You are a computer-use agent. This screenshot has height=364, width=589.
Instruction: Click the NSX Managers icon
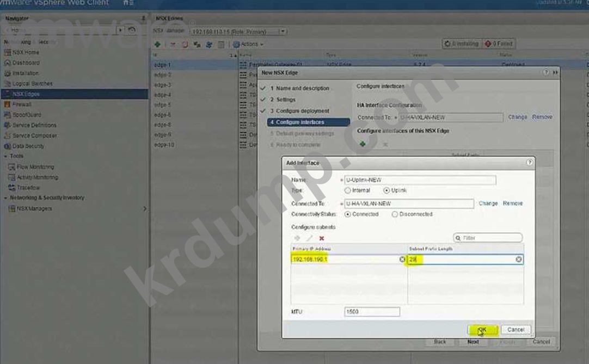click(x=11, y=208)
